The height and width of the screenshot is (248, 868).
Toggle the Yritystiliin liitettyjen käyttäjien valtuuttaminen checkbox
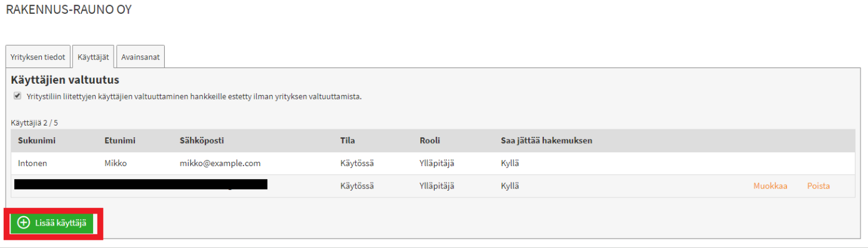(x=16, y=96)
